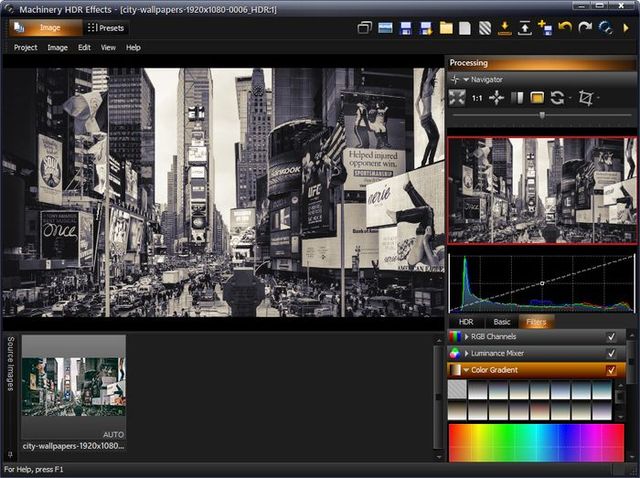640x478 pixels.
Task: Open the Image menu
Action: (x=57, y=47)
